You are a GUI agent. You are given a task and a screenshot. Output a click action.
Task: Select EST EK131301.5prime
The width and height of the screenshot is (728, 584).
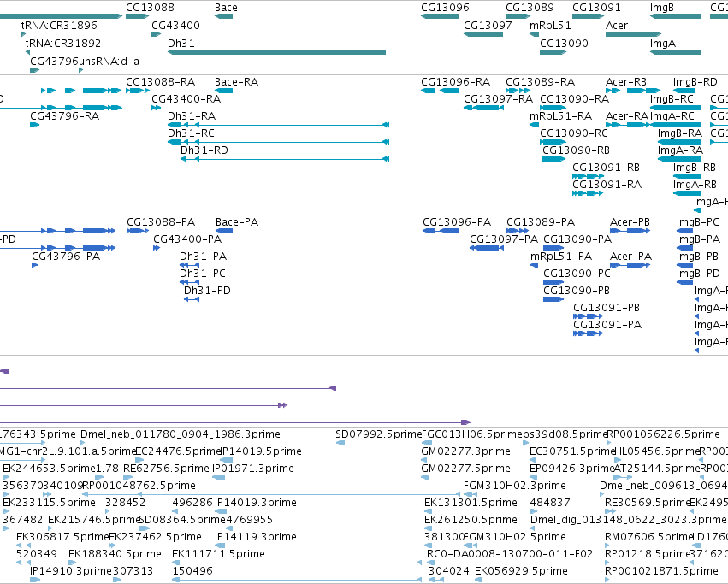471,504
